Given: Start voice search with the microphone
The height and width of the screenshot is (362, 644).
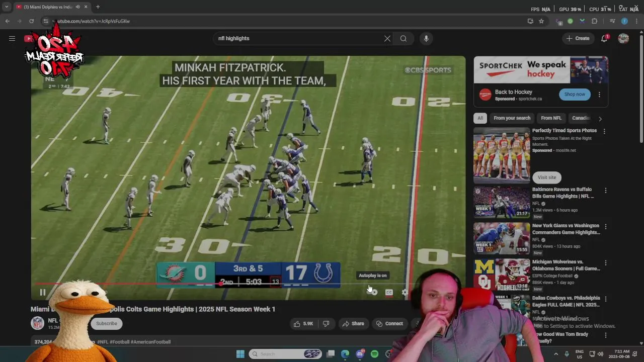Looking at the screenshot, I should tap(426, 38).
